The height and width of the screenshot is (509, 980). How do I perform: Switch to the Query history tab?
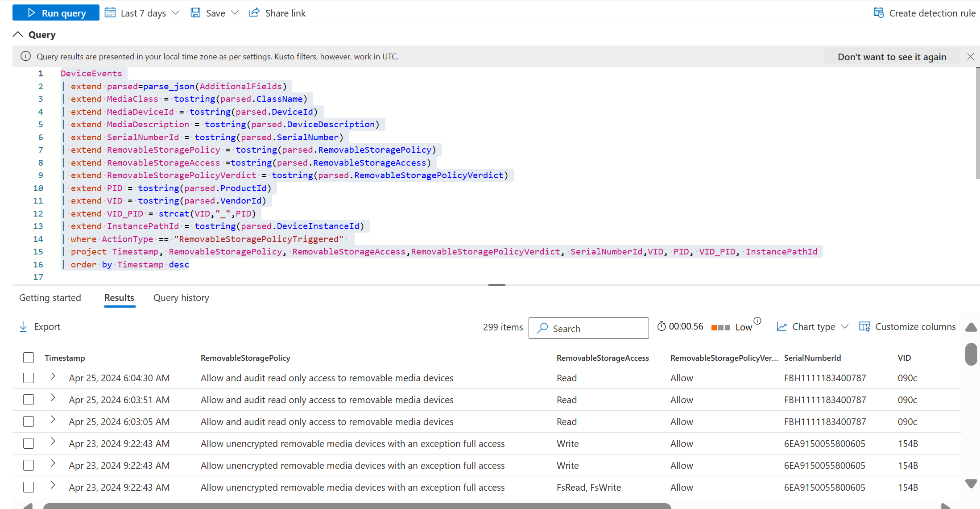click(x=182, y=298)
